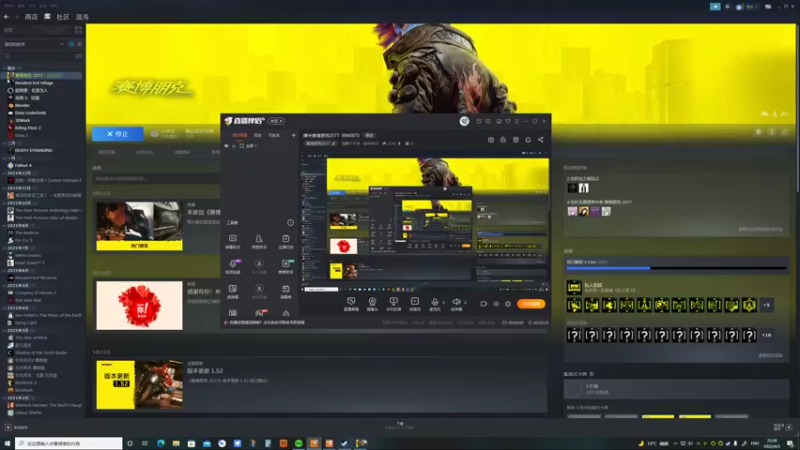The height and width of the screenshot is (450, 800).
Task: Select DEATH STRANDING in library list
Action: (x=34, y=151)
